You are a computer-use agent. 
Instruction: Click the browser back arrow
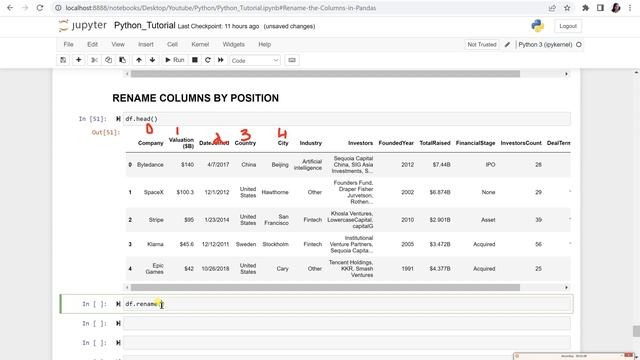pos(10,8)
